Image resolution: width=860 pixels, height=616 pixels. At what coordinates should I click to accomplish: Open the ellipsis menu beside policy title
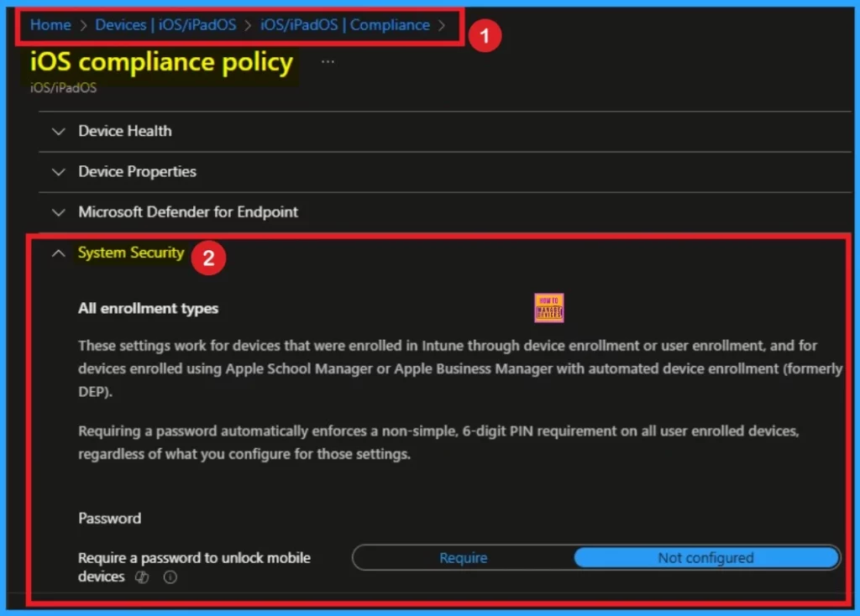coord(328,62)
